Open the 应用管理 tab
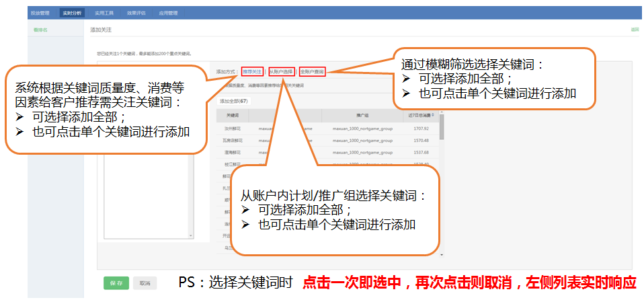644x300 pixels. pyautogui.click(x=168, y=13)
